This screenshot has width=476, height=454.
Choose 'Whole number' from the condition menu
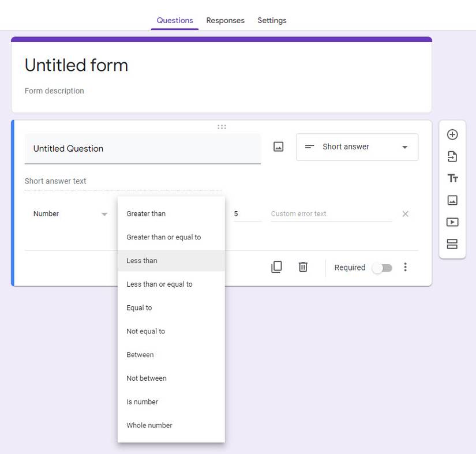coord(149,425)
